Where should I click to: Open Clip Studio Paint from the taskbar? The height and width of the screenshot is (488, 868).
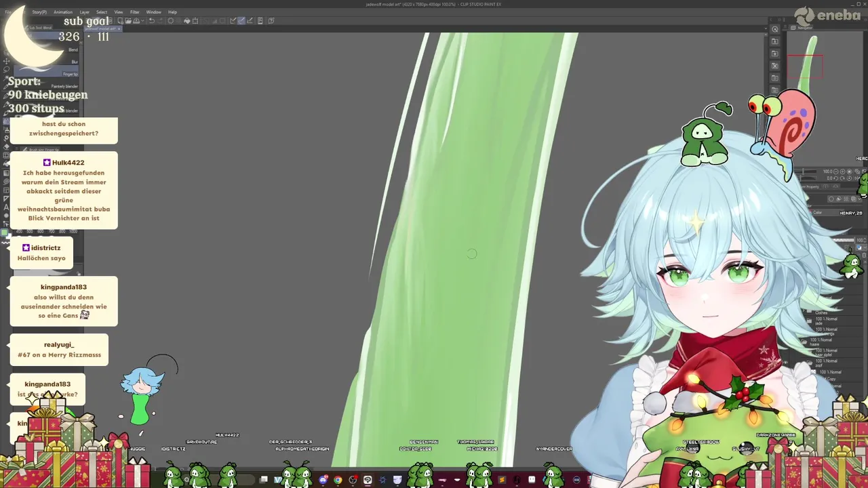click(368, 480)
